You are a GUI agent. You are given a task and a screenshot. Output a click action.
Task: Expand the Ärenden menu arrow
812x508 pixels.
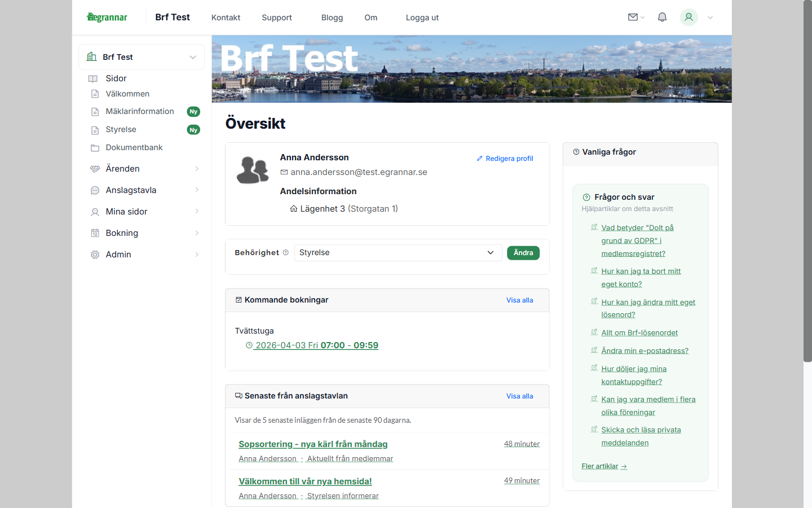(x=197, y=169)
